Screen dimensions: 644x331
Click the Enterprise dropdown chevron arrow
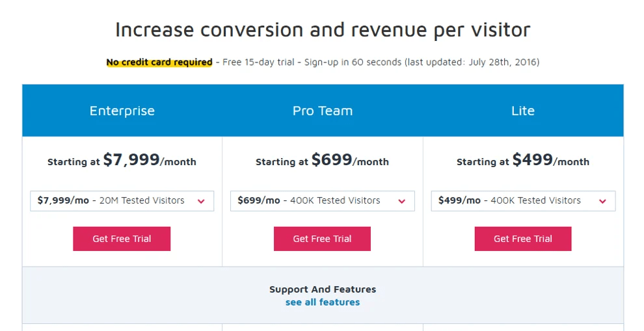tap(201, 201)
